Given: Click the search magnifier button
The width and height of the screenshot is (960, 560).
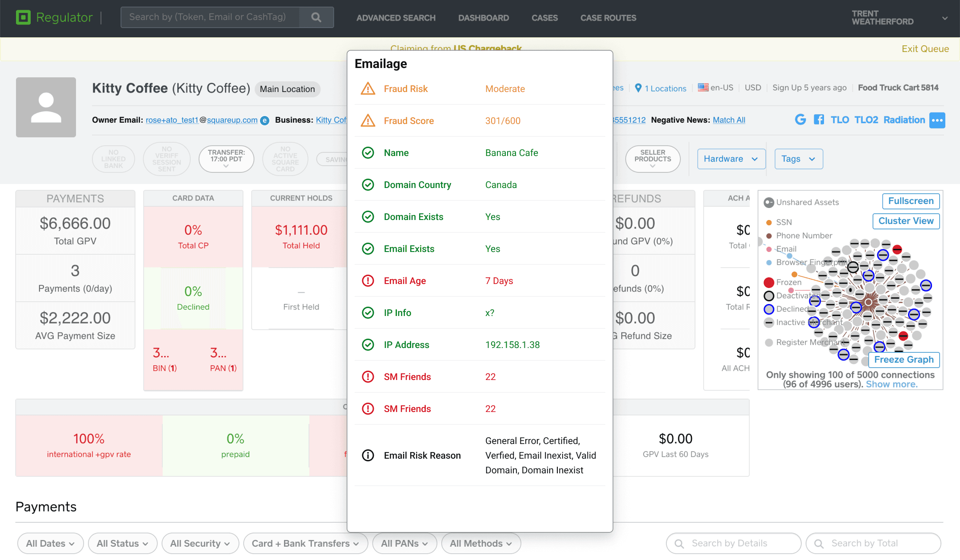Looking at the screenshot, I should coord(316,17).
